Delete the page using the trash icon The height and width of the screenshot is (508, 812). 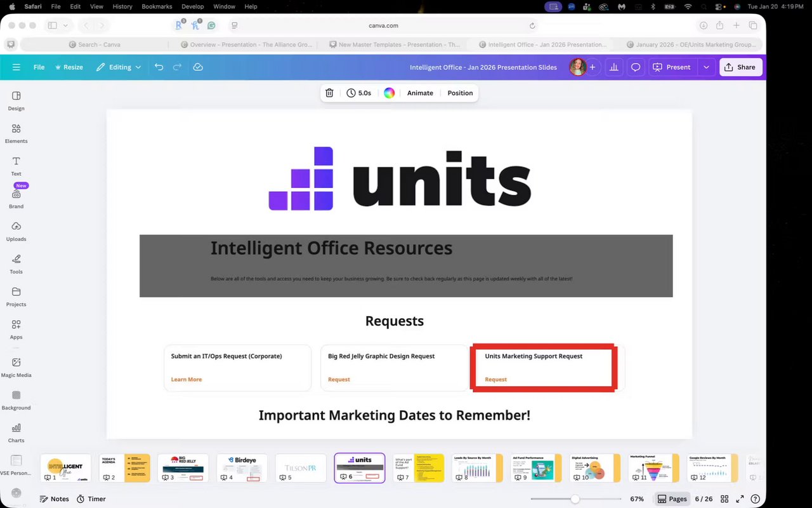pos(329,93)
